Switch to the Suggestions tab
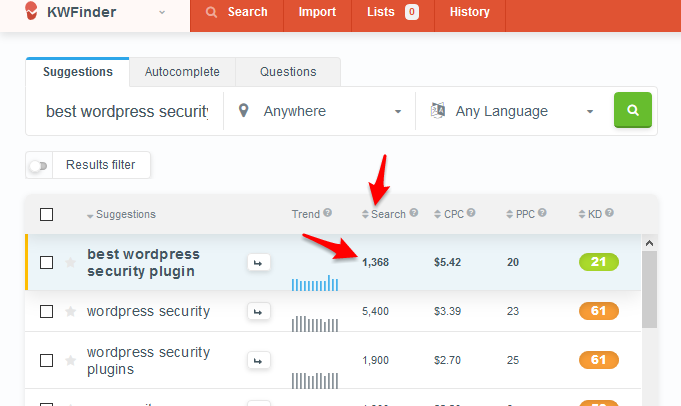This screenshot has height=406, width=681. point(78,72)
